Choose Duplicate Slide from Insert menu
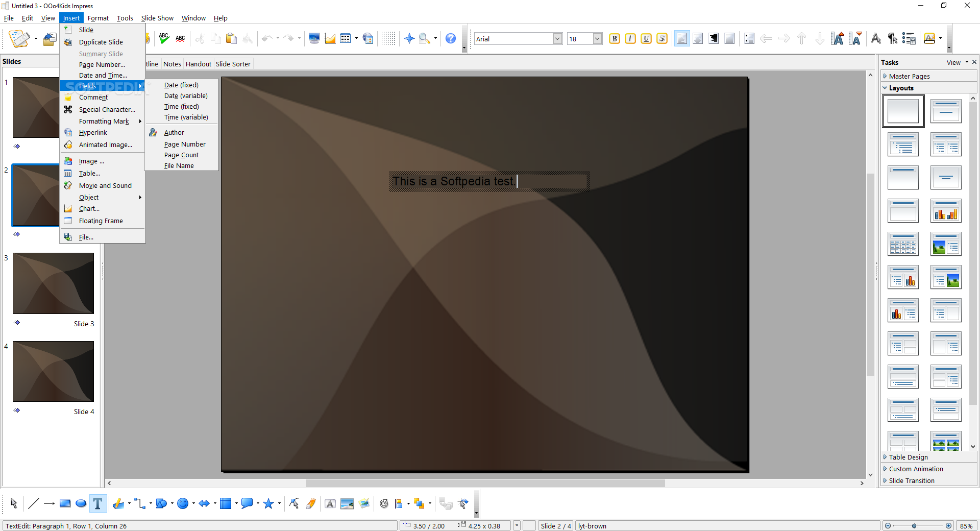Image resolution: width=980 pixels, height=531 pixels. tap(101, 42)
